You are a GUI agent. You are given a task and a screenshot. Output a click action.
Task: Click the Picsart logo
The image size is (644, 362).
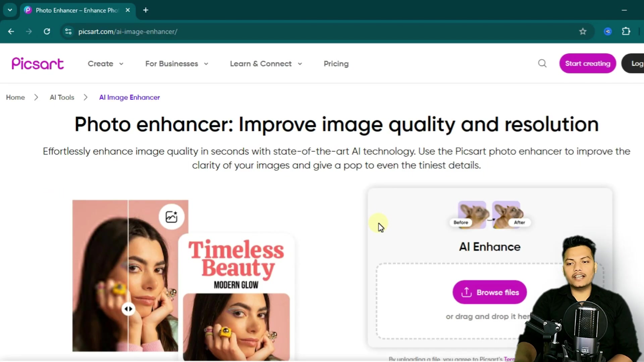[37, 63]
